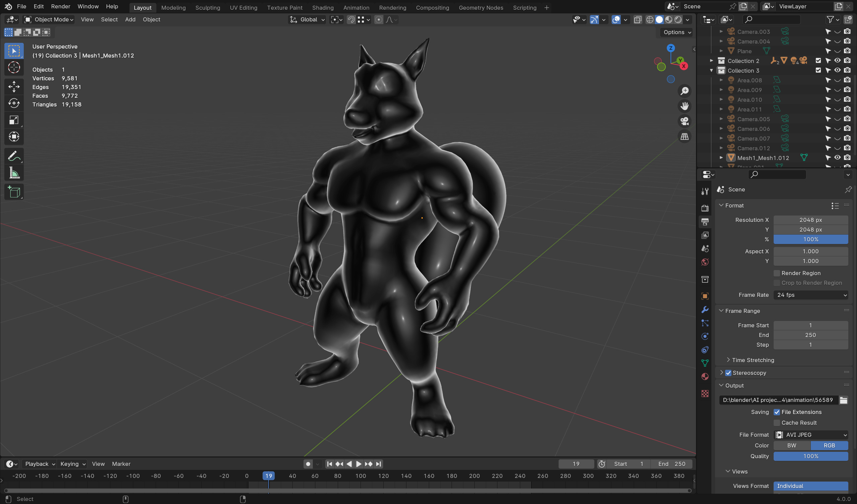Select RGB color mode
857x504 pixels.
pyautogui.click(x=829, y=445)
